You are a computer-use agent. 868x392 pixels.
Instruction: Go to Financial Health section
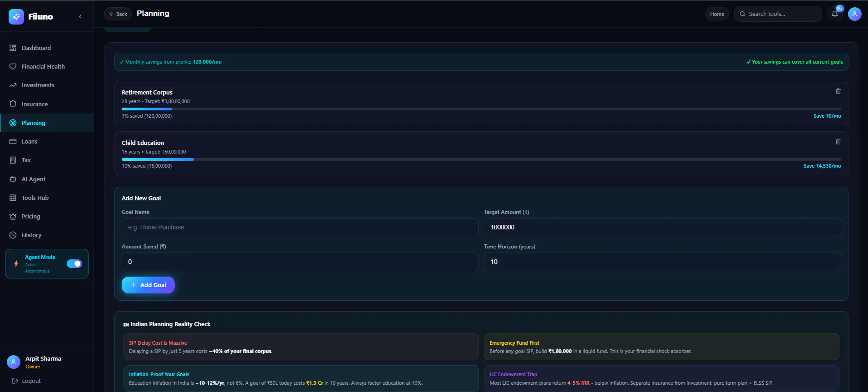coord(47,66)
